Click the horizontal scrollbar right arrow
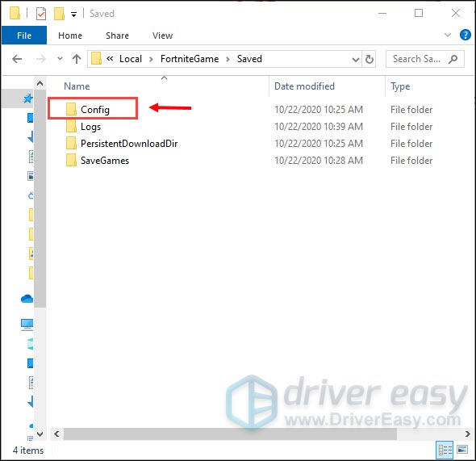Image resolution: width=476 pixels, height=461 pixels. pos(467,434)
